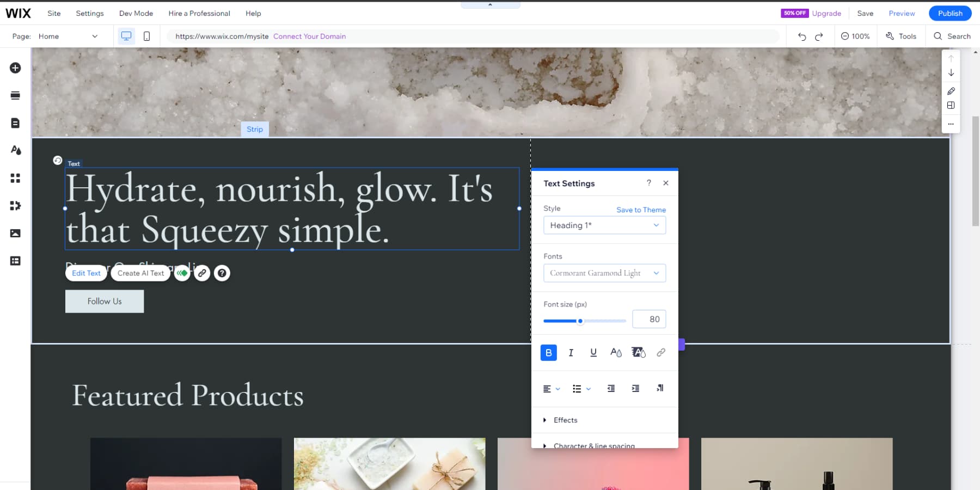The height and width of the screenshot is (490, 980).
Task: Publish the site
Action: [950, 13]
